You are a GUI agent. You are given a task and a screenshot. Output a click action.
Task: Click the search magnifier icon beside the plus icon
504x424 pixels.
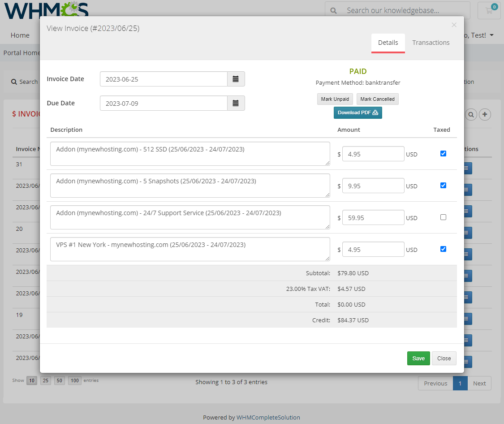pos(471,115)
